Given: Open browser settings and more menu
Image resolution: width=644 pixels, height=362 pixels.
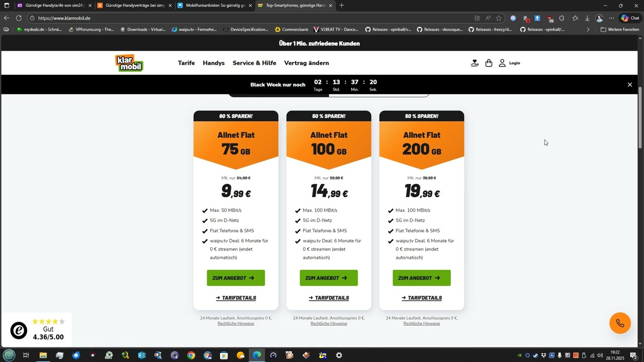Looking at the screenshot, I should (x=611, y=18).
